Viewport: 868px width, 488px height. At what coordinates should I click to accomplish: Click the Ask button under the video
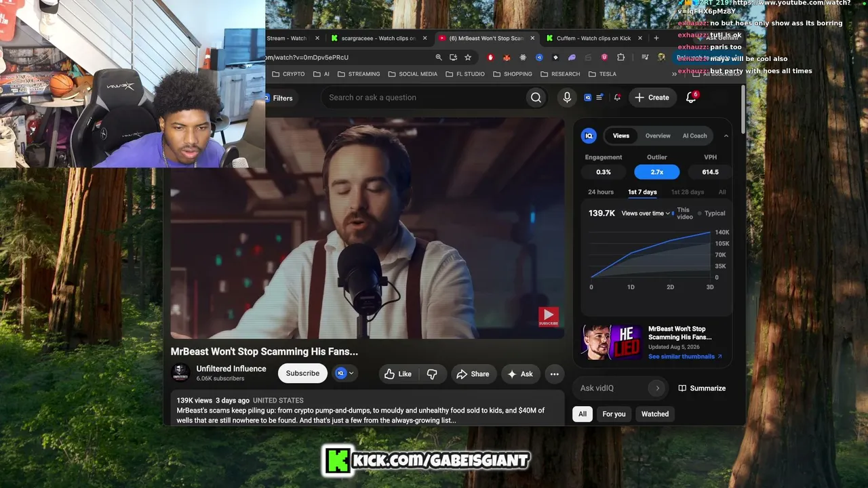[x=520, y=374]
